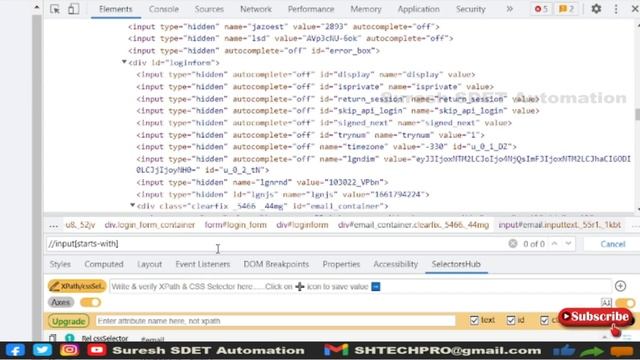
Task: Open the DOM Breakpoints pane tab
Action: click(x=276, y=264)
